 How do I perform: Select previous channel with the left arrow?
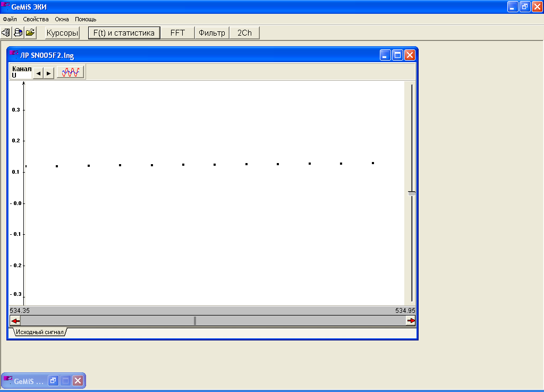pyautogui.click(x=38, y=73)
